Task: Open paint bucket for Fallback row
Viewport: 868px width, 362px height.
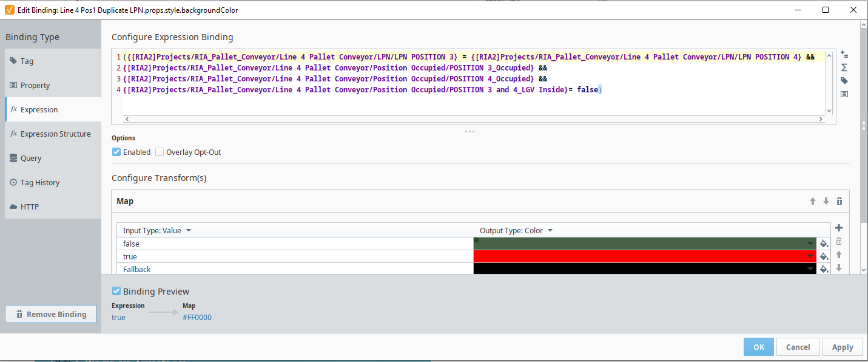Action: [824, 269]
